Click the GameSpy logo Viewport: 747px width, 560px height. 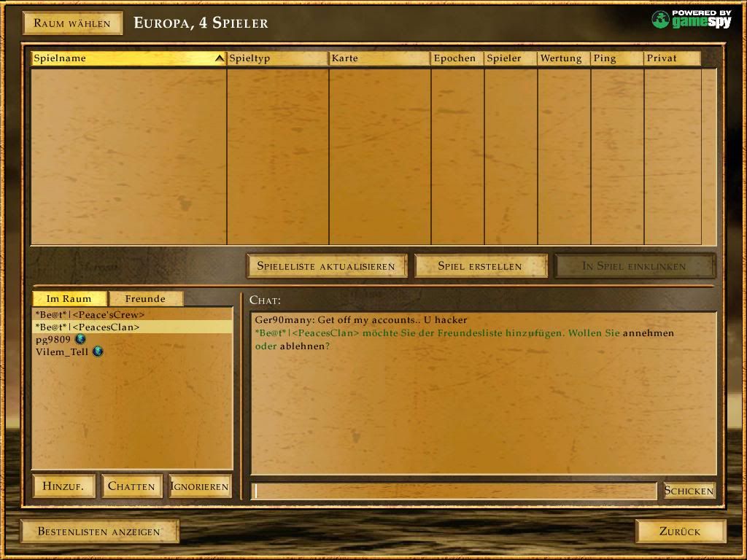(x=691, y=19)
